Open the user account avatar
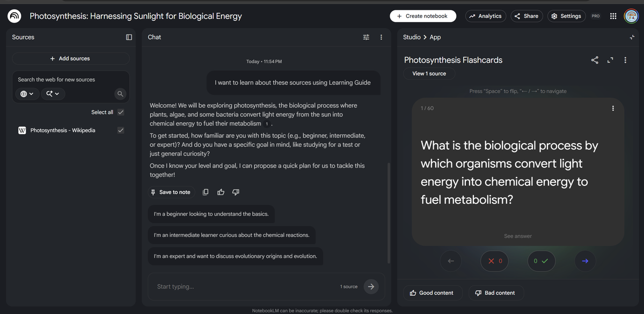Screen dimensions: 644x314 [632, 16]
